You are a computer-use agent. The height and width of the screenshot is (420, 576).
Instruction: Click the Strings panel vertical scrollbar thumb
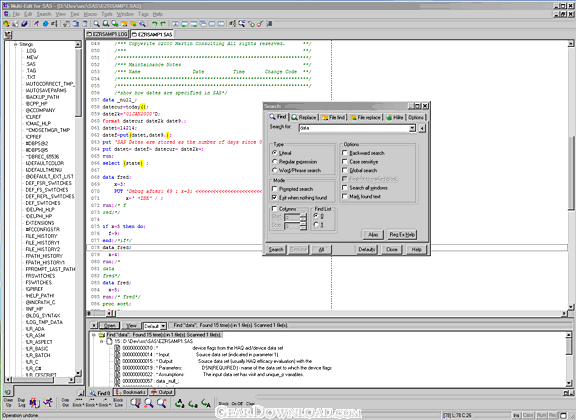[x=78, y=83]
